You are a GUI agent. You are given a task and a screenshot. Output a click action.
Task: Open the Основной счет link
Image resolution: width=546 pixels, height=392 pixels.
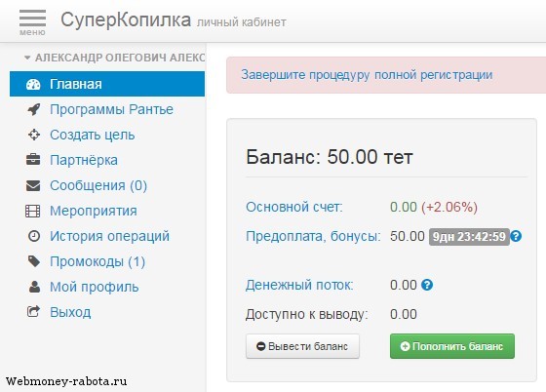click(x=294, y=207)
